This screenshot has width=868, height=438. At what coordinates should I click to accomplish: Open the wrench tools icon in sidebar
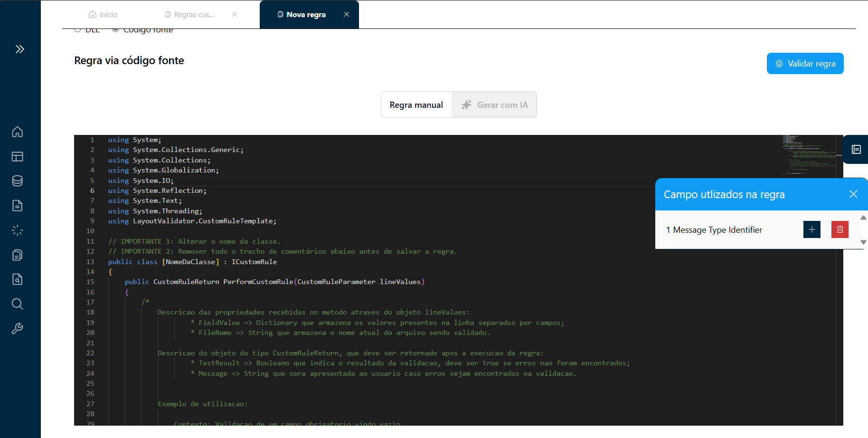pos(18,329)
